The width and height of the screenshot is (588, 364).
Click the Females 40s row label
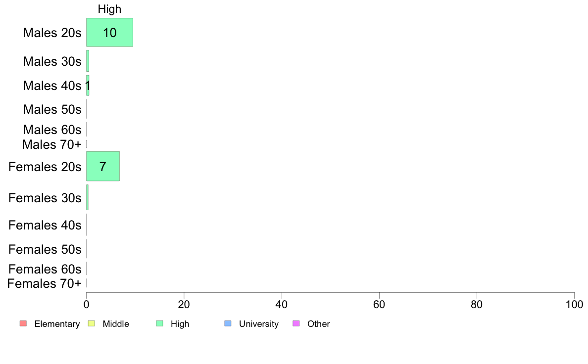[x=45, y=225]
